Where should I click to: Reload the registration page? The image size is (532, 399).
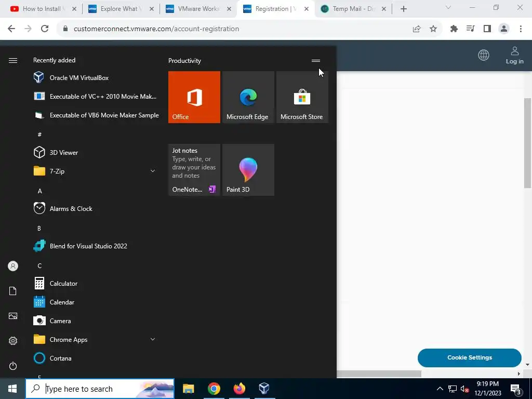pos(45,29)
